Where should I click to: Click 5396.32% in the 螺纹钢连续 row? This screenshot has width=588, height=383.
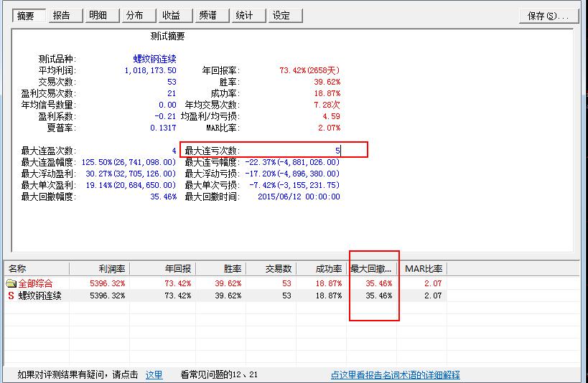tap(107, 295)
